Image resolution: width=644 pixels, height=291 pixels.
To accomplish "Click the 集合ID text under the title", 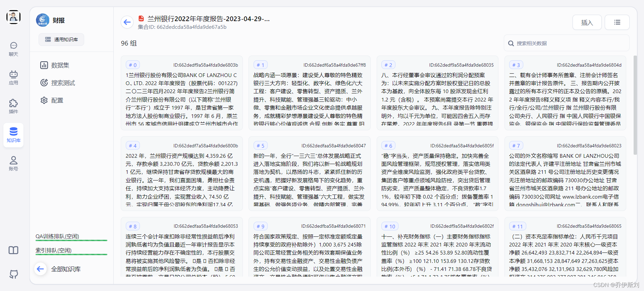I will 182,27.
